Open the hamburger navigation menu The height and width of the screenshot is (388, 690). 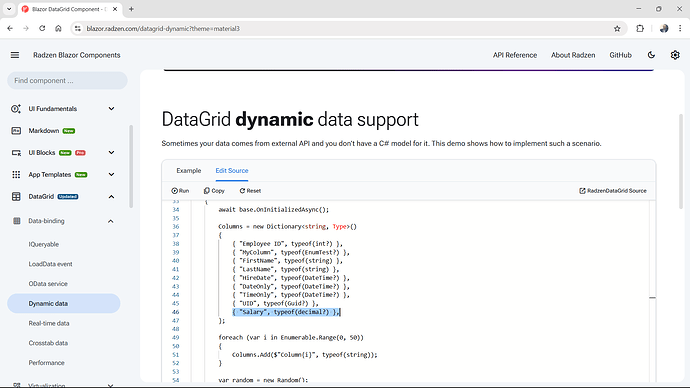pos(15,55)
